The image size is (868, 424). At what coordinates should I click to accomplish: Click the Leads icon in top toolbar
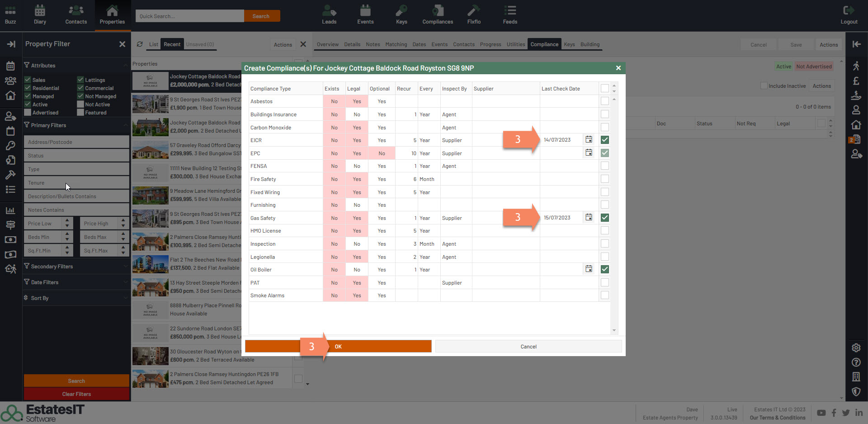329,11
